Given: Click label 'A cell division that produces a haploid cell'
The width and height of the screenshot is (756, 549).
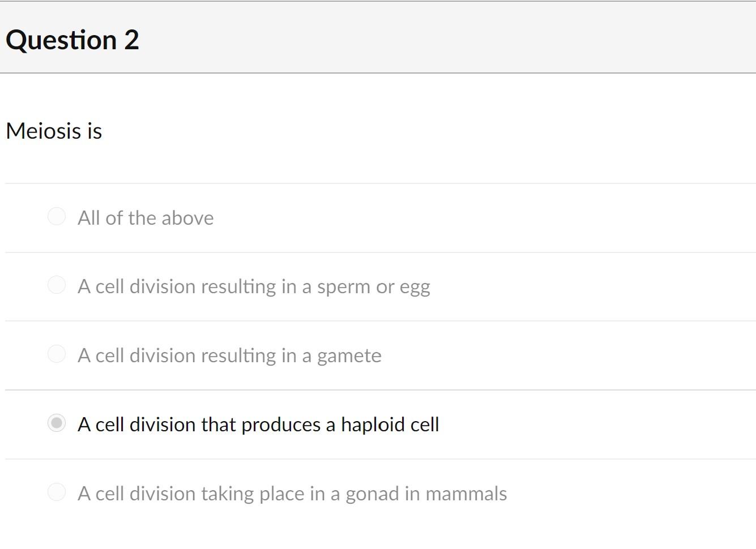Looking at the screenshot, I should tap(258, 424).
